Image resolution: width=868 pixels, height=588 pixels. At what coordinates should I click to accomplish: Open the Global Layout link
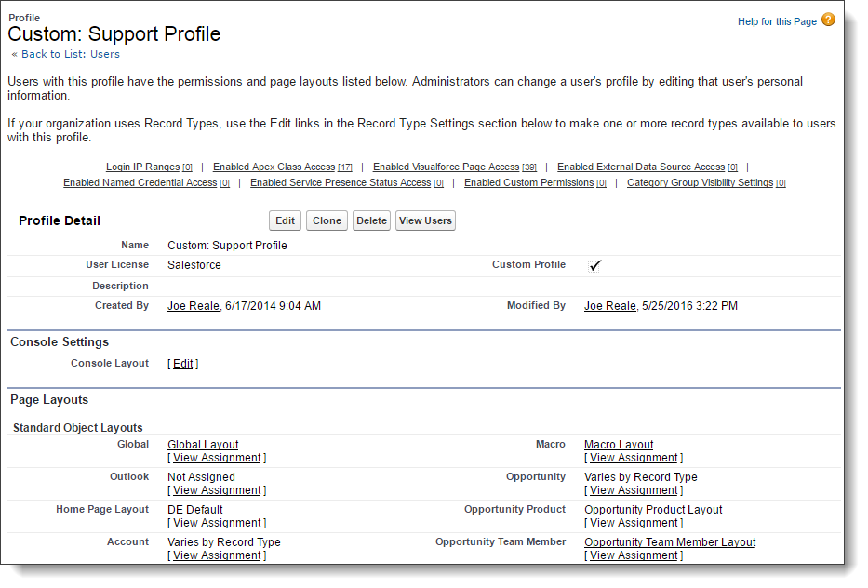point(203,445)
